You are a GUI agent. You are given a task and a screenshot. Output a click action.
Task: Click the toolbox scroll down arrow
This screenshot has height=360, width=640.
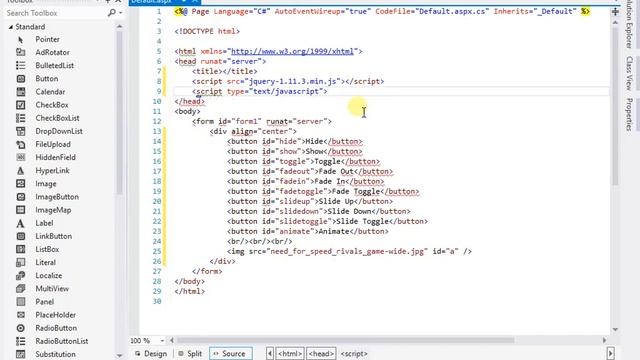pos(119,356)
